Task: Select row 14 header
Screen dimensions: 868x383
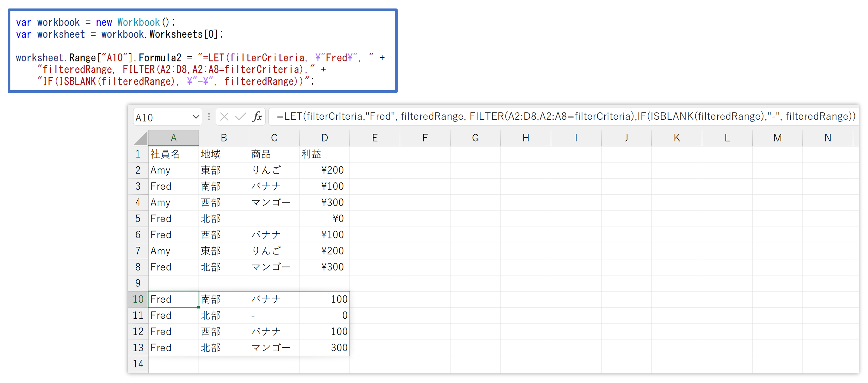Action: click(x=138, y=364)
